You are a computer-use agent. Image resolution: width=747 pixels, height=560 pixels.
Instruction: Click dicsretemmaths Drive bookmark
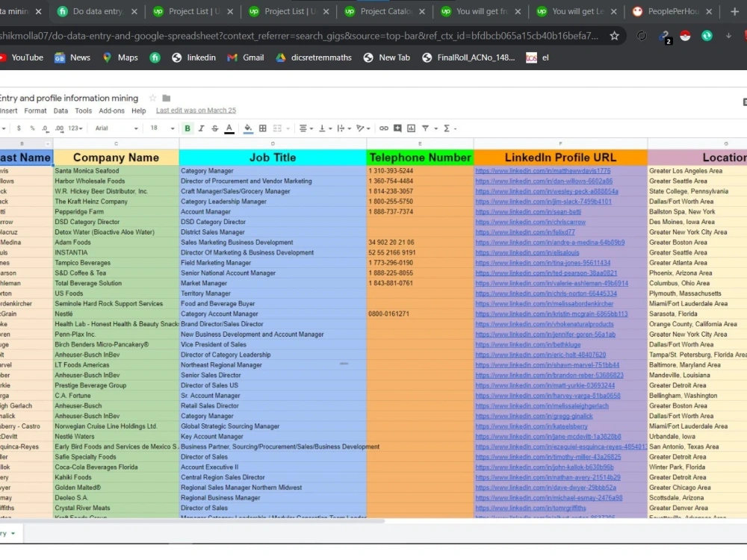click(314, 57)
